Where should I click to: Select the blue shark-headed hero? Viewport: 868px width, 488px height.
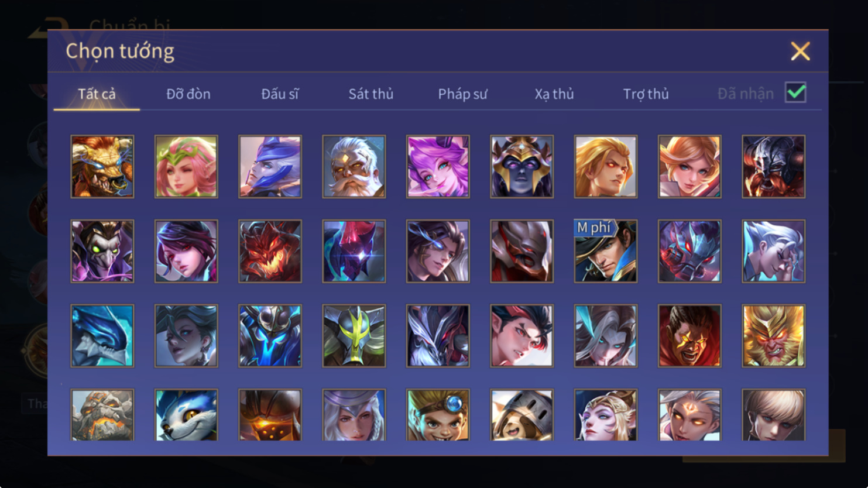coord(102,336)
